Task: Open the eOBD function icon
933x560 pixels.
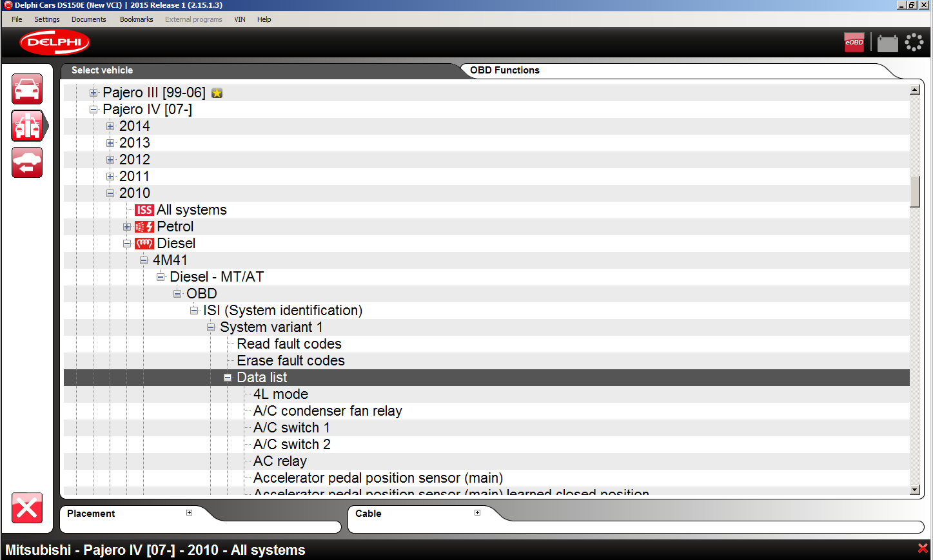Action: pyautogui.click(x=854, y=43)
